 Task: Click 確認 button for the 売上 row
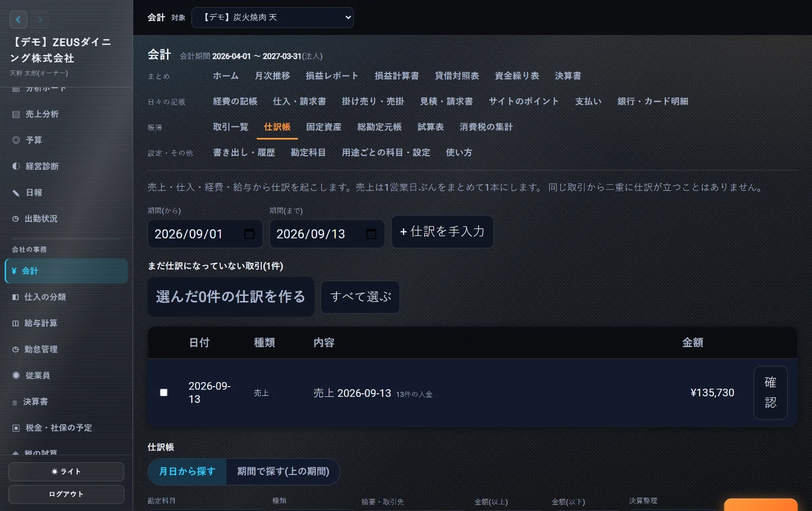(x=770, y=392)
